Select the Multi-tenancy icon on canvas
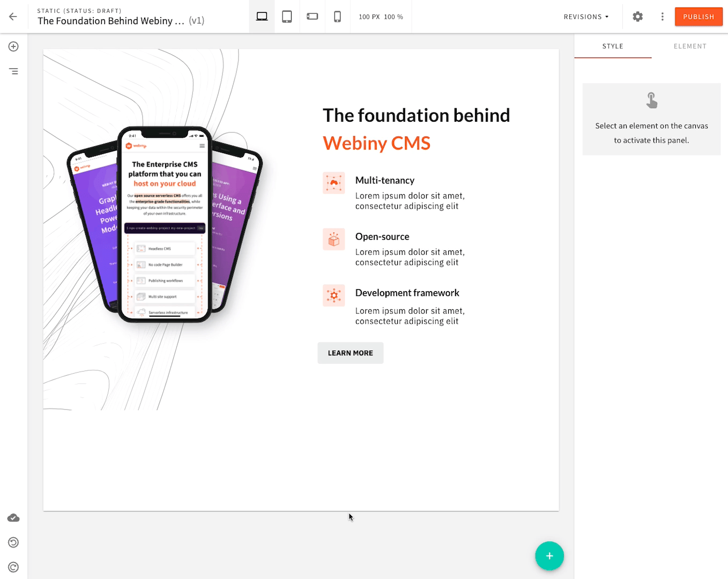 [x=333, y=183]
